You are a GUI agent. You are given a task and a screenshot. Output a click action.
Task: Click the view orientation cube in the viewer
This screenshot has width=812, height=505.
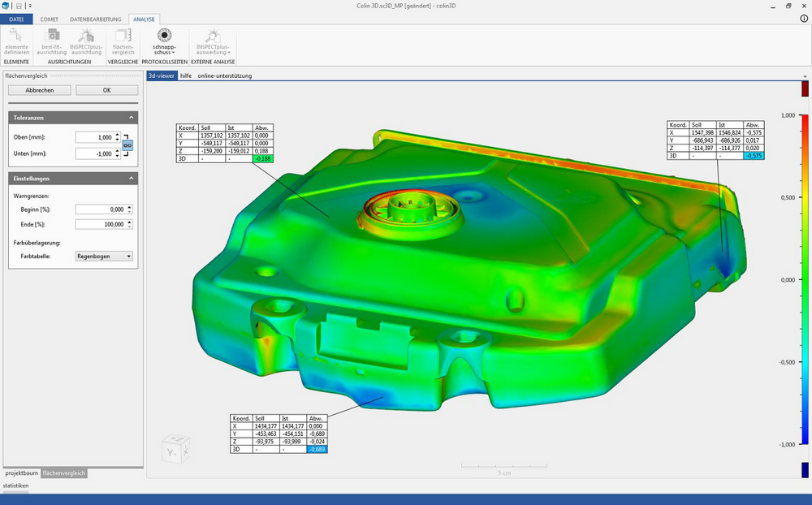click(175, 449)
